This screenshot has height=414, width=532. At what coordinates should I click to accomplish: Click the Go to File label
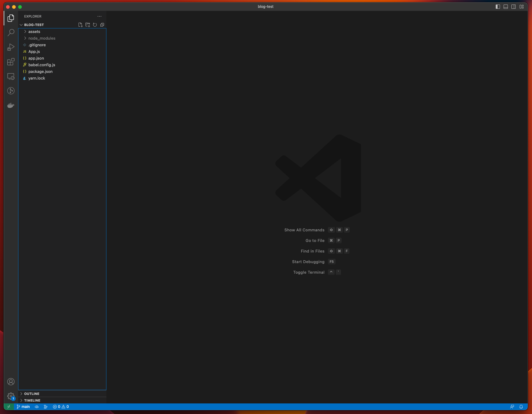(x=315, y=241)
